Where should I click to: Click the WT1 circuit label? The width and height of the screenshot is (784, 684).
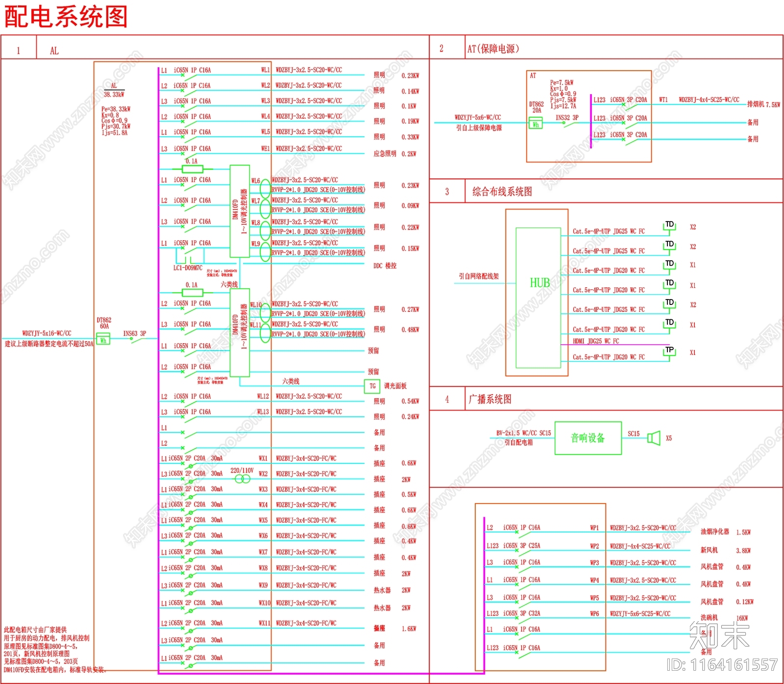point(663,100)
